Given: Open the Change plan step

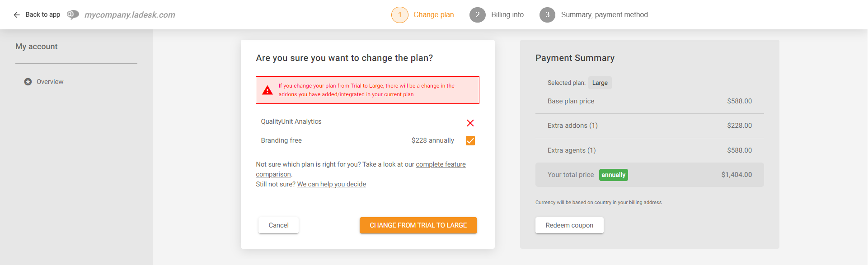Looking at the screenshot, I should [433, 15].
